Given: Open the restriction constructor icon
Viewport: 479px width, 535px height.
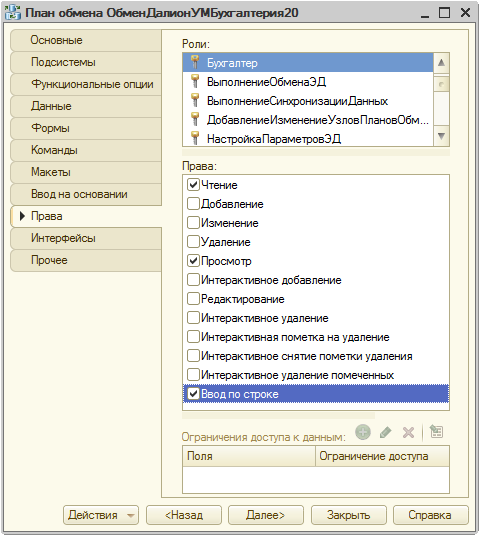Looking at the screenshot, I should click(436, 432).
